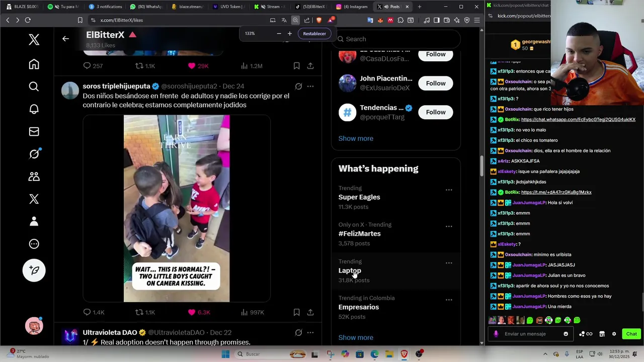Click Show more under What's happening
Screen dimensions: 644x362
(356, 337)
